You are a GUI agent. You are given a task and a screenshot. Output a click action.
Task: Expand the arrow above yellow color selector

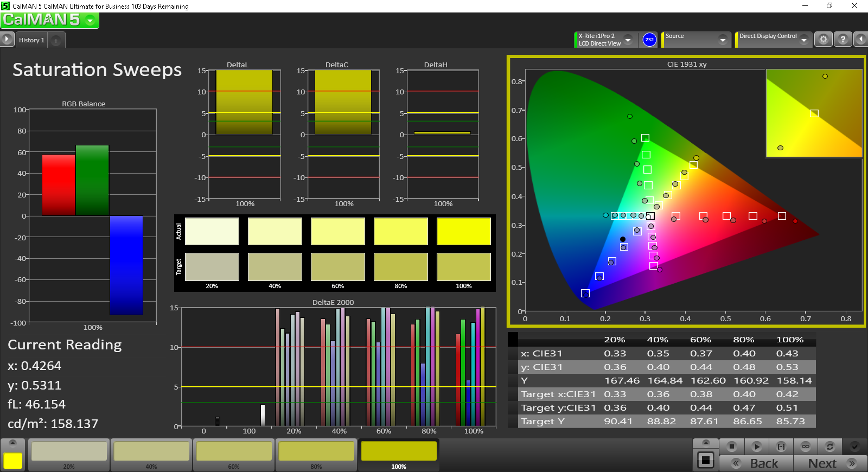[13, 443]
